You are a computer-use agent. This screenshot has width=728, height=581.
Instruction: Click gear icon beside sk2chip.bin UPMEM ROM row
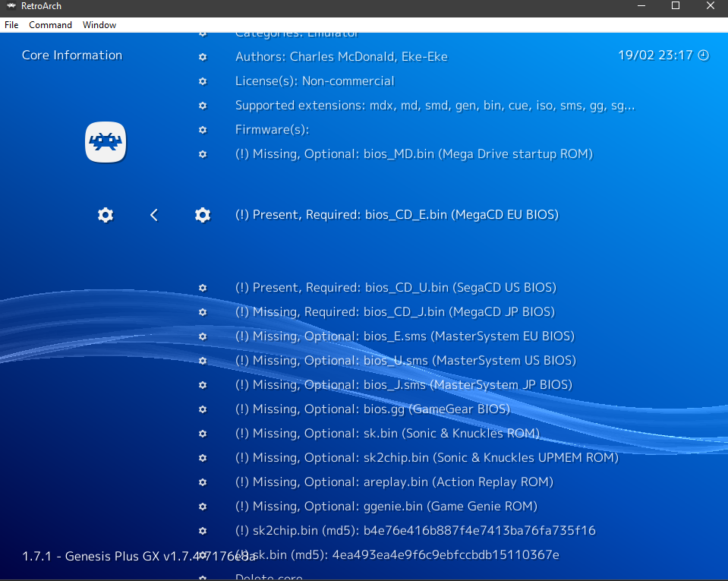(x=203, y=458)
